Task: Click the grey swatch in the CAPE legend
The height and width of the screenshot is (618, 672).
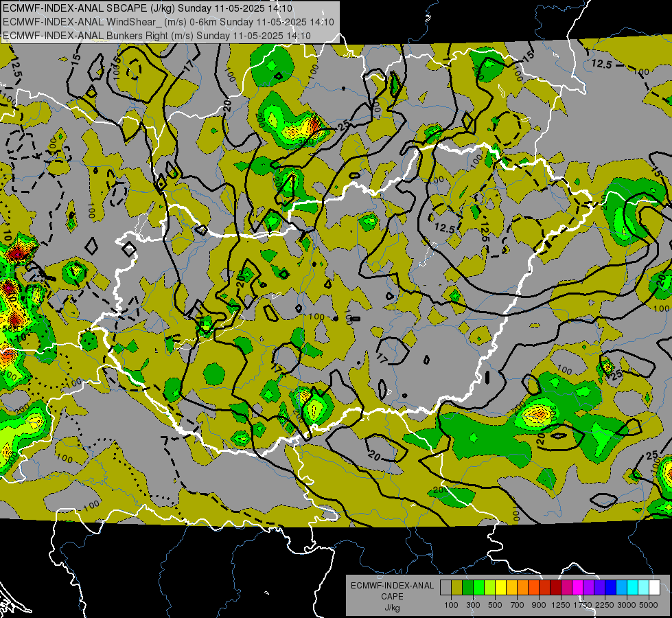Action: (x=445, y=588)
